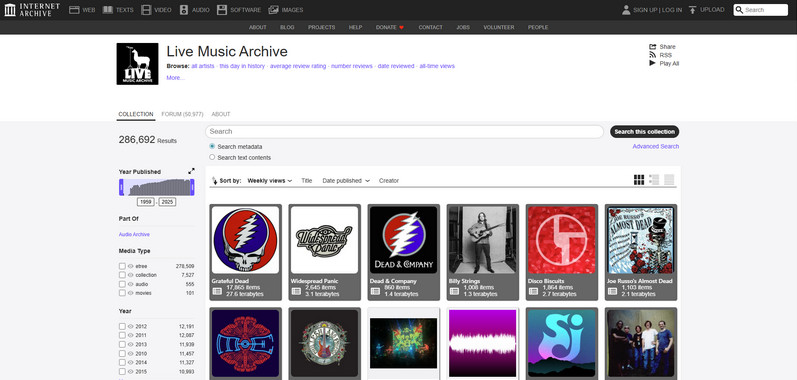This screenshot has width=797, height=380.
Task: Click the donate heart icon
Action: [x=401, y=27]
